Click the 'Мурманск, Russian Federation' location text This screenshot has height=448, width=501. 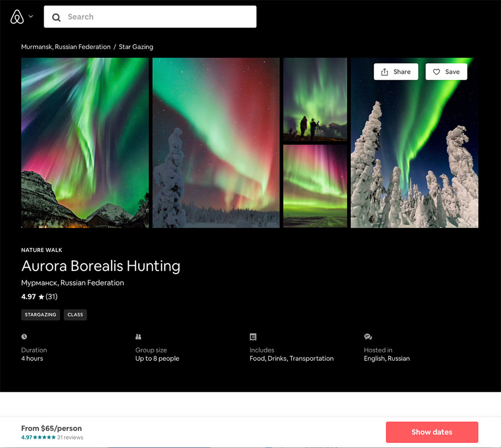click(73, 283)
